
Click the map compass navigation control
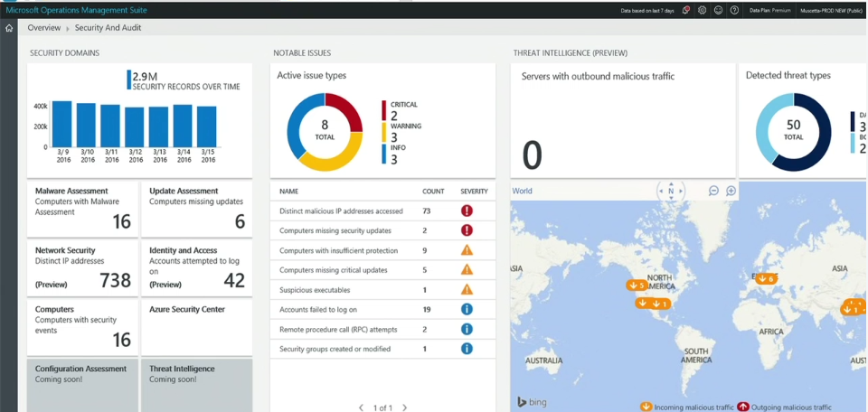670,191
